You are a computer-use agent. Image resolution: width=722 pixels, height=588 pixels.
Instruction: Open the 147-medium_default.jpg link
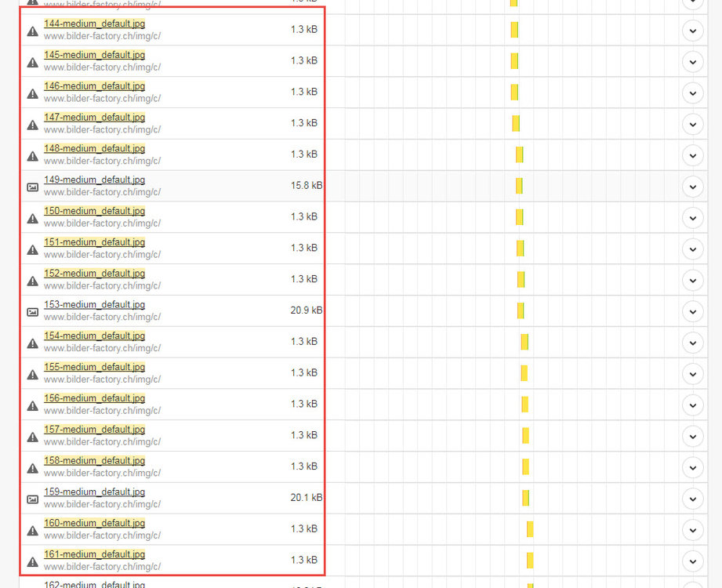point(94,118)
